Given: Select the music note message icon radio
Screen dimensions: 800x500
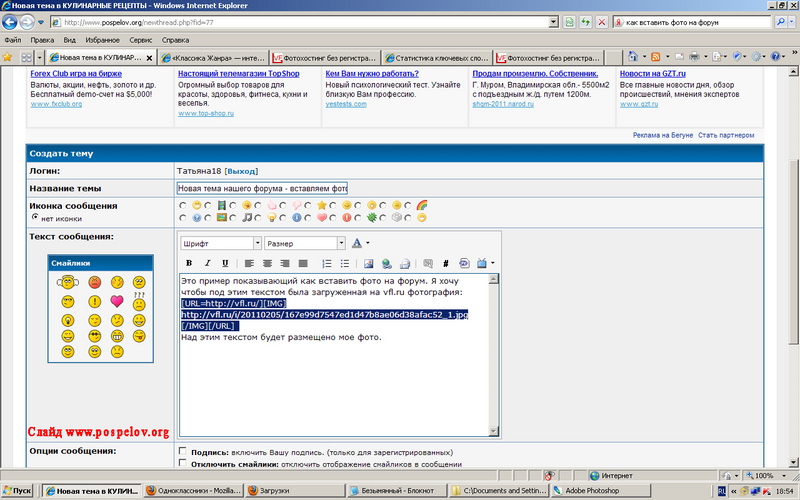Looking at the screenshot, I should [x=233, y=218].
